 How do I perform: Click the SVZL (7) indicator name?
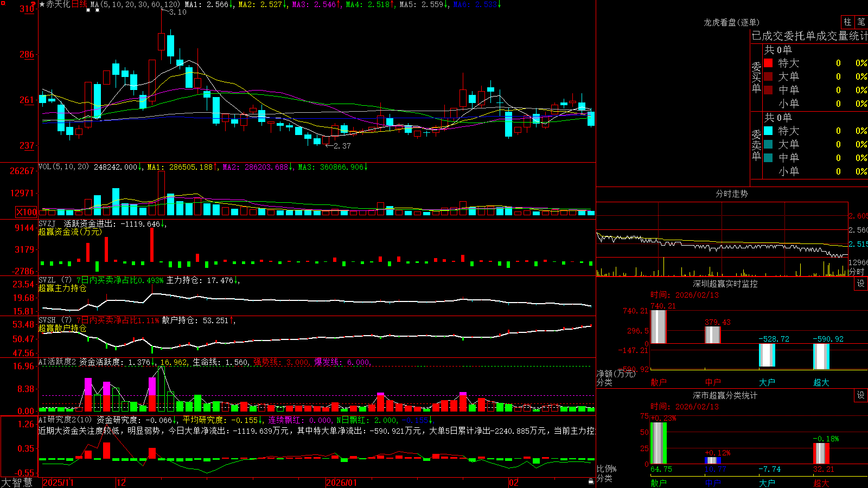55,280
